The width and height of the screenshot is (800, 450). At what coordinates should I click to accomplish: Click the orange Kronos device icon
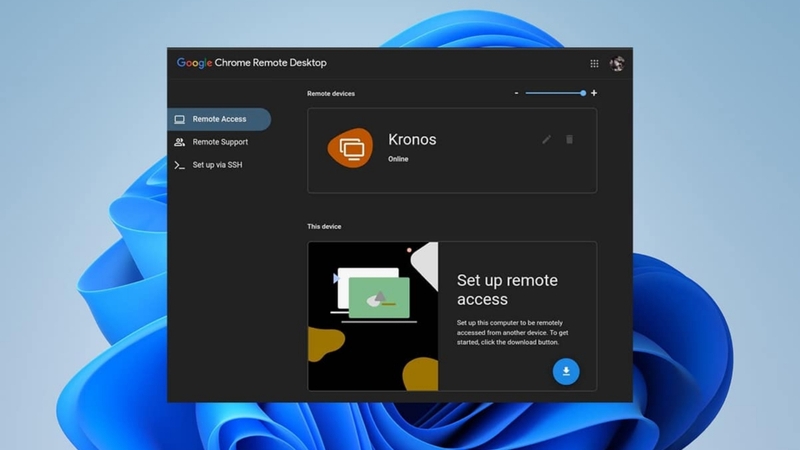(x=350, y=148)
